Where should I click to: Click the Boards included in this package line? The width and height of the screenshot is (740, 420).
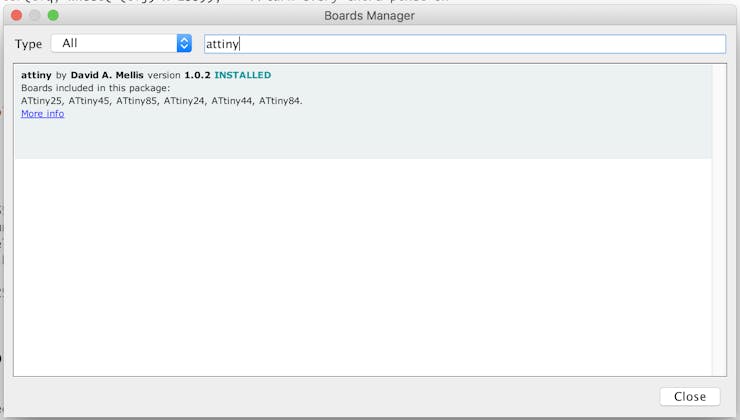95,88
